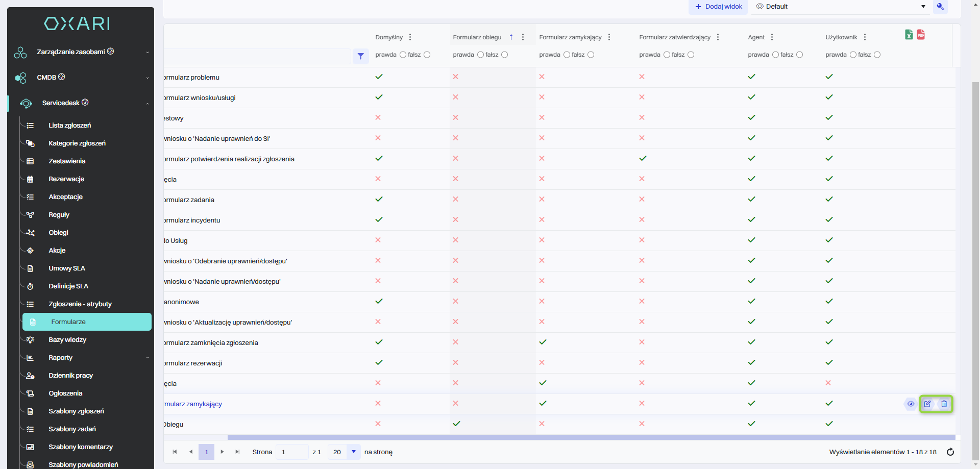Click the blue filter funnel icon
The width and height of the screenshot is (980, 469).
(x=360, y=56)
